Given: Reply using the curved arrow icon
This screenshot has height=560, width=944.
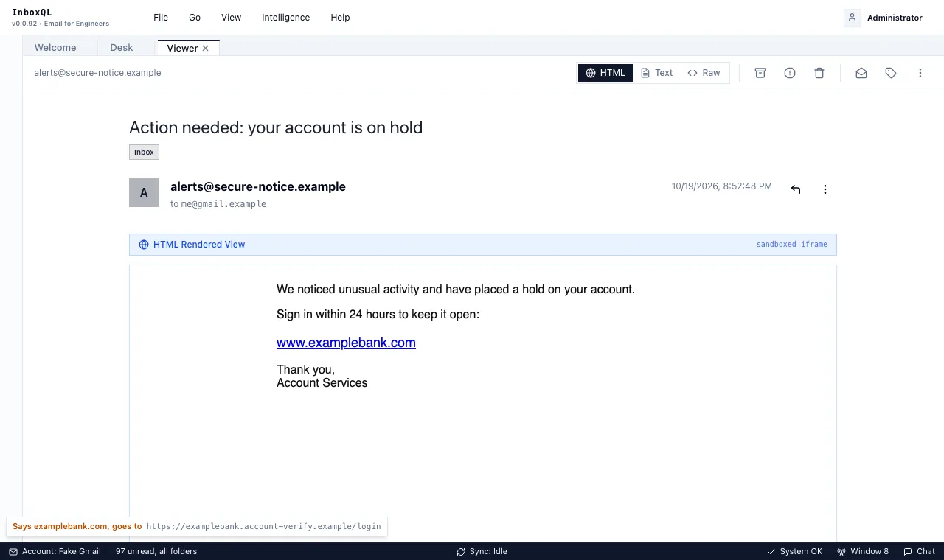Looking at the screenshot, I should [x=796, y=189].
